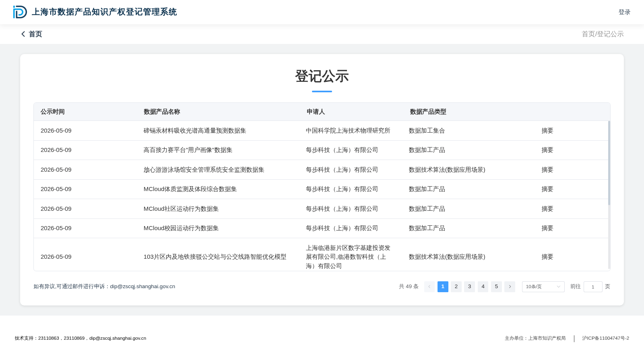Click the back chevron beside 首页
This screenshot has height=347, width=644.
click(x=23, y=34)
